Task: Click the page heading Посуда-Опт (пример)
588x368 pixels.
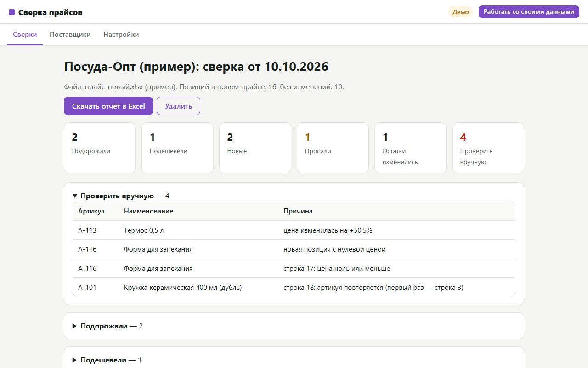Action: pos(196,67)
